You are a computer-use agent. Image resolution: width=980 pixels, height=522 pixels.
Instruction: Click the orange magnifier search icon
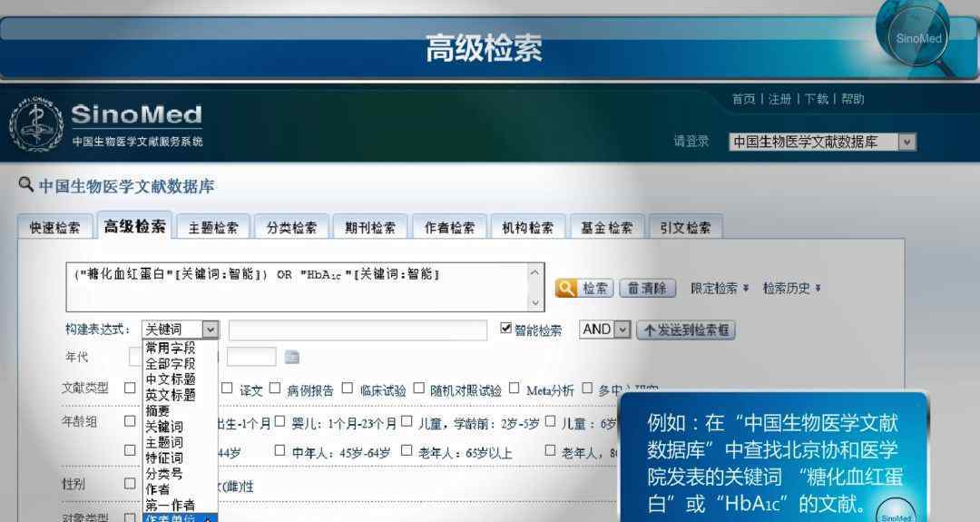click(566, 288)
